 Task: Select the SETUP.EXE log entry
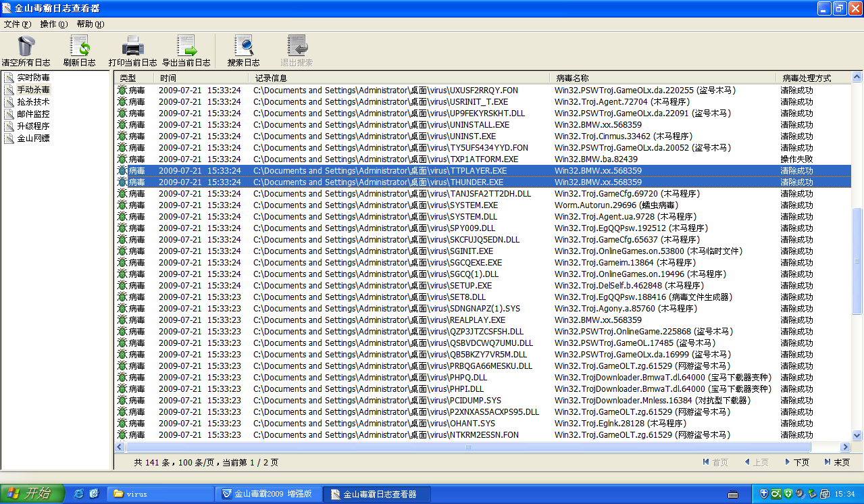click(483, 286)
